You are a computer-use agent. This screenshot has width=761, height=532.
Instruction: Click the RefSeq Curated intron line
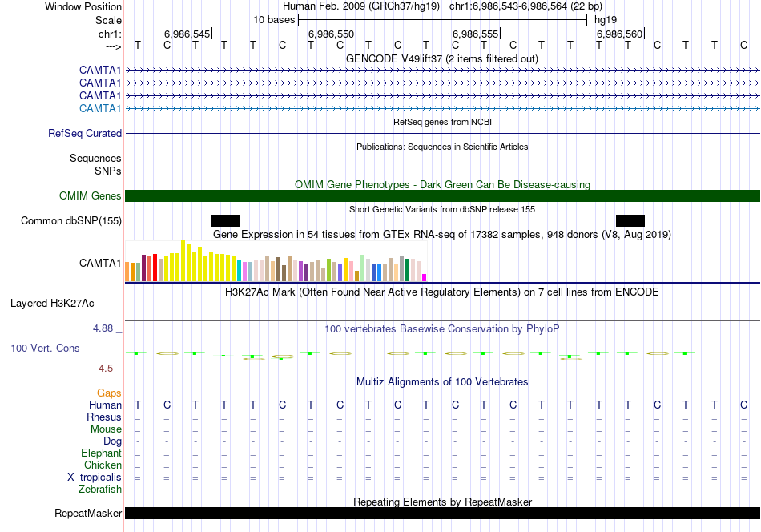pyautogui.click(x=442, y=133)
